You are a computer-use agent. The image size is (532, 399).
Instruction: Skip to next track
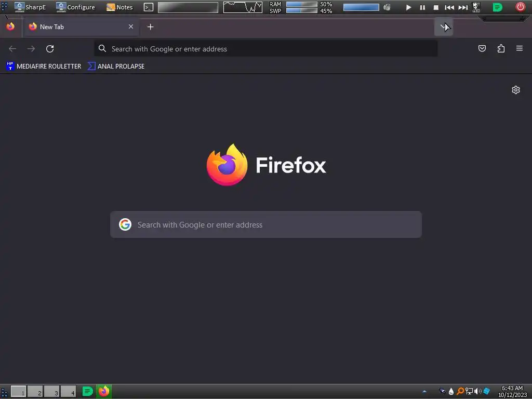pos(463,7)
